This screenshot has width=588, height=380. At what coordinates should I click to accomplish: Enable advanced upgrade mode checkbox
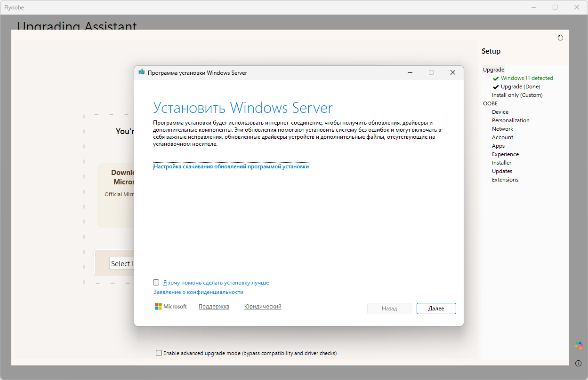(x=159, y=353)
